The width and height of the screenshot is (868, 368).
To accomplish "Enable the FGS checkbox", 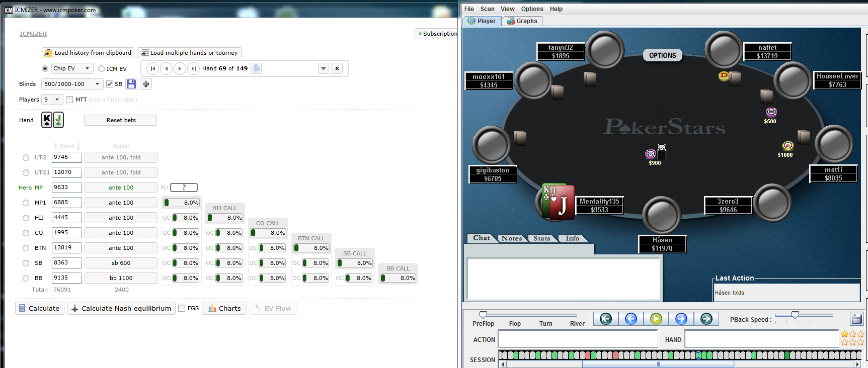I will click(182, 308).
